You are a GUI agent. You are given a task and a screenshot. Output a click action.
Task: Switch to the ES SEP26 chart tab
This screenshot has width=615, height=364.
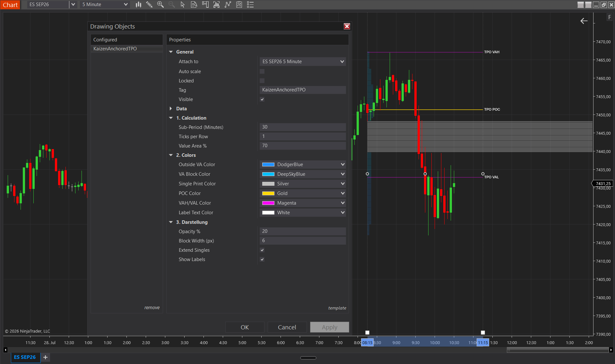point(25,357)
